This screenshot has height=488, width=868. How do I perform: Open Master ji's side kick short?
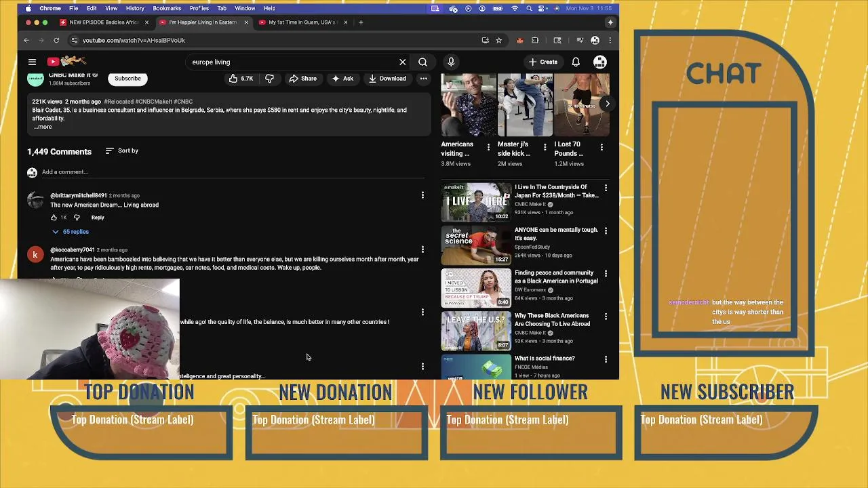pos(525,105)
